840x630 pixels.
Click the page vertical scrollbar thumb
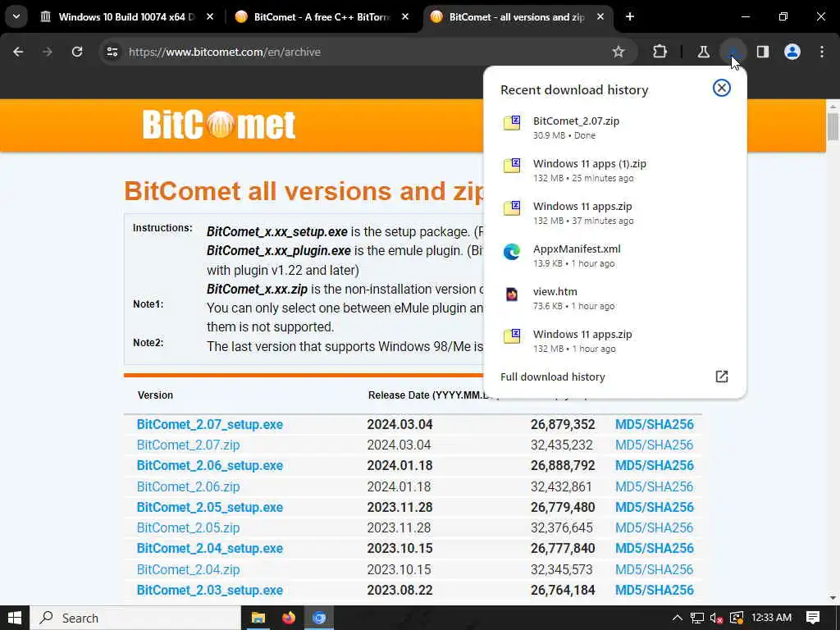click(x=833, y=127)
